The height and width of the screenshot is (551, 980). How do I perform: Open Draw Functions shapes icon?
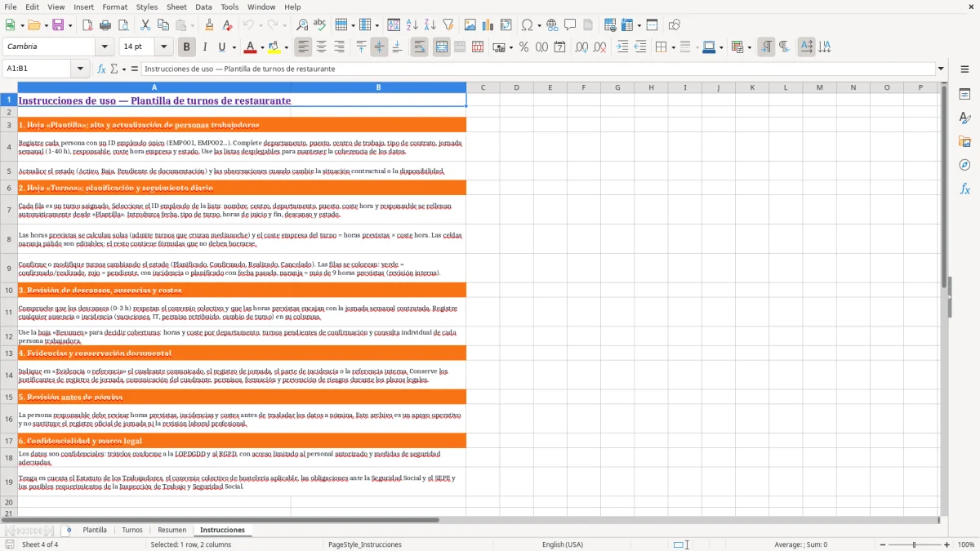pyautogui.click(x=674, y=25)
